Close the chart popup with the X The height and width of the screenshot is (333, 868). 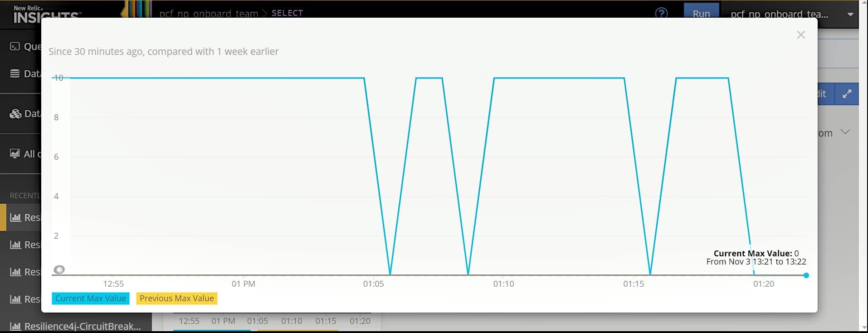pyautogui.click(x=801, y=35)
